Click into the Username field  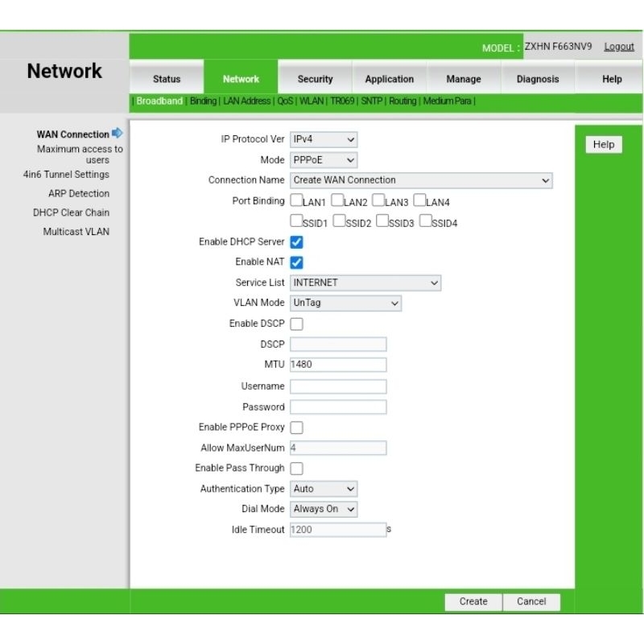[338, 386]
